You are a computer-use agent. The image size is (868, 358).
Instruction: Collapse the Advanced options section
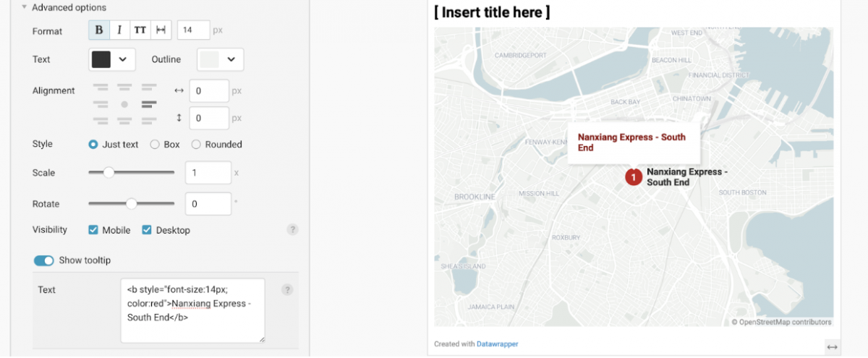point(25,7)
